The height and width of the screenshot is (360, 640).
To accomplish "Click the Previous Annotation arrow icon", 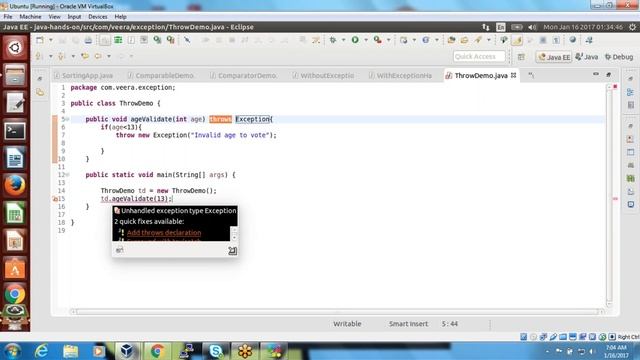I will [61, 56].
